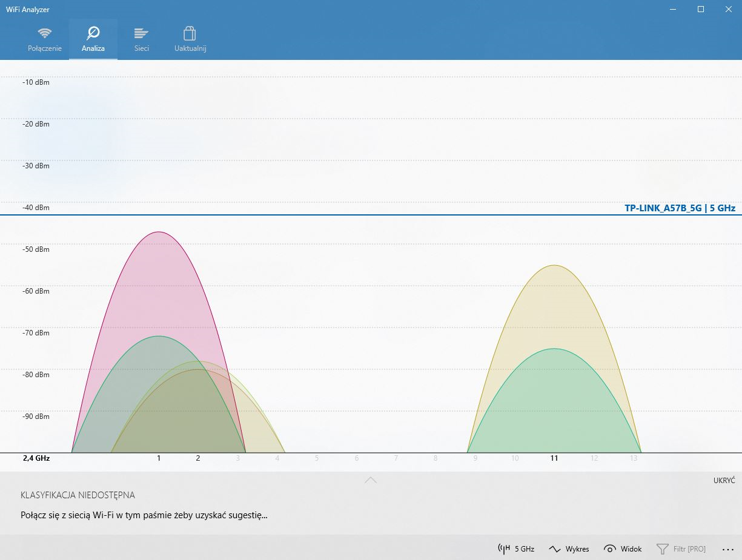Hide the panel using UKRYĆ
This screenshot has width=742, height=560.
coord(724,480)
